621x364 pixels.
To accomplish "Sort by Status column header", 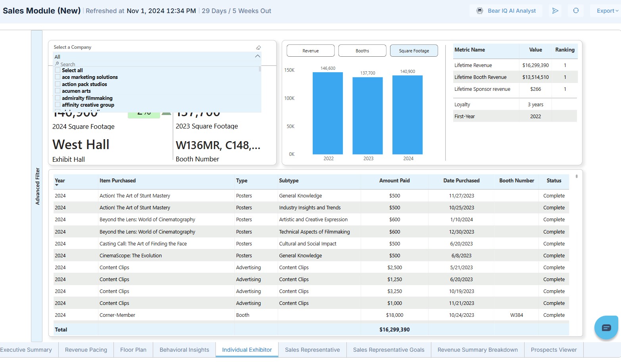I will pyautogui.click(x=554, y=181).
